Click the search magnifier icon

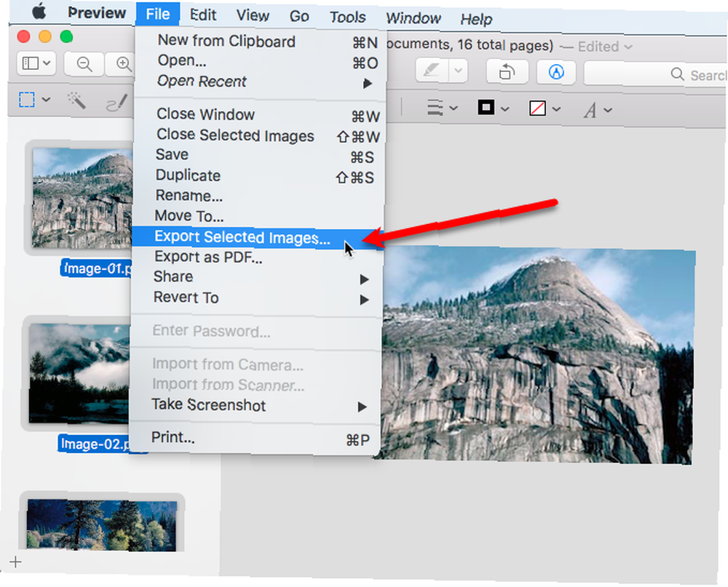pyautogui.click(x=677, y=74)
